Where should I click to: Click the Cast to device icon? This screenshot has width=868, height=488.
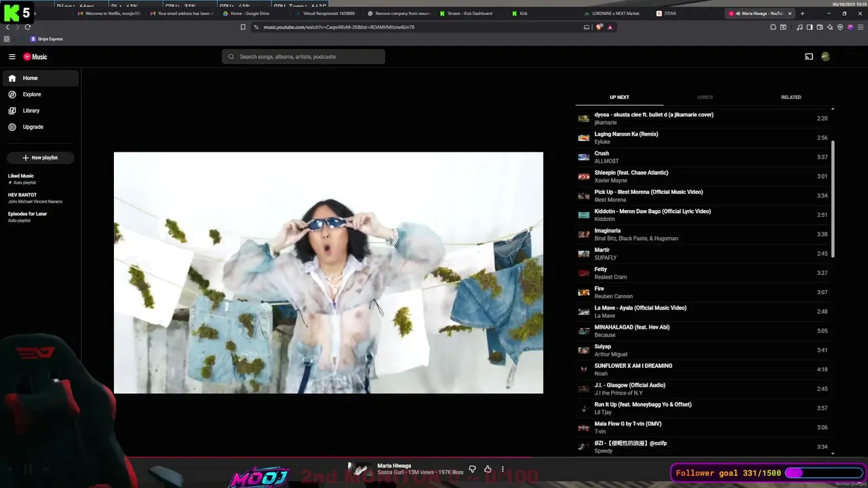pyautogui.click(x=809, y=57)
